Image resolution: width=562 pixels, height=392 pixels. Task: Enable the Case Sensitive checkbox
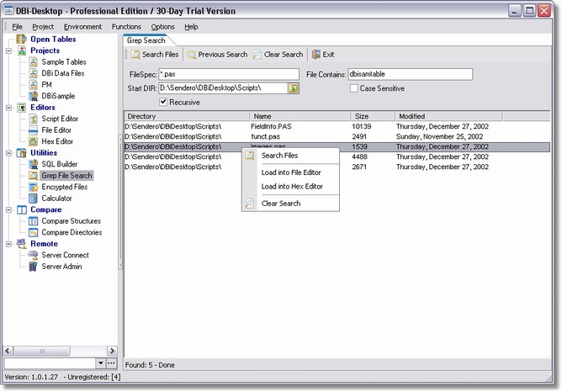coord(354,88)
